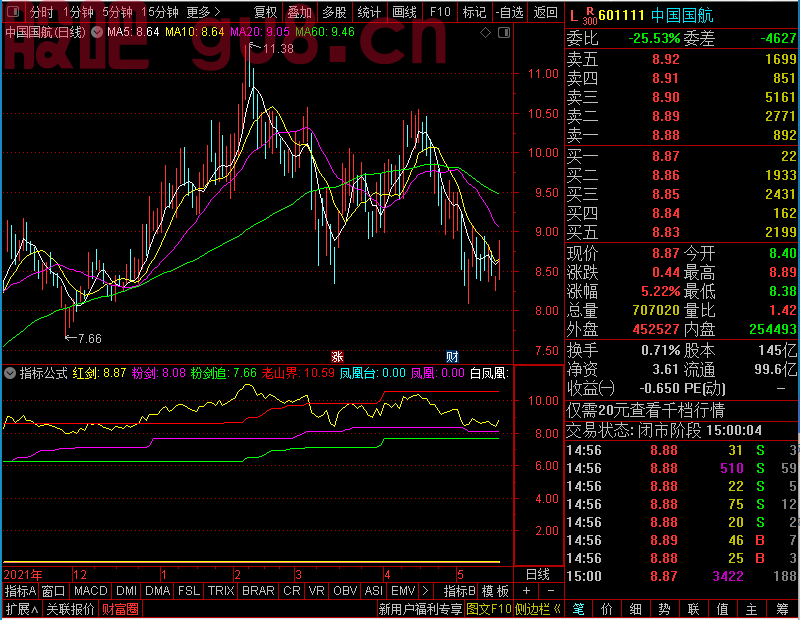800x620 pixels.
Task: Click the red 涨 event marker
Action: (337, 356)
